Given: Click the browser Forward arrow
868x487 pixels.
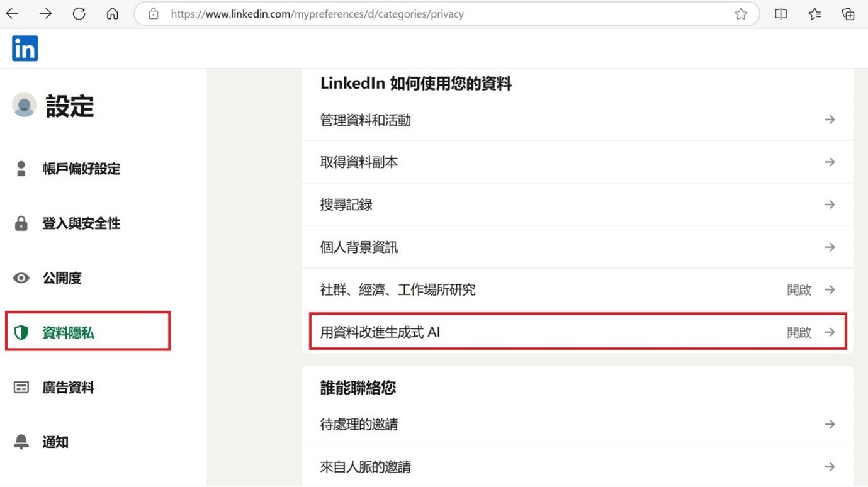Looking at the screenshot, I should tap(45, 14).
